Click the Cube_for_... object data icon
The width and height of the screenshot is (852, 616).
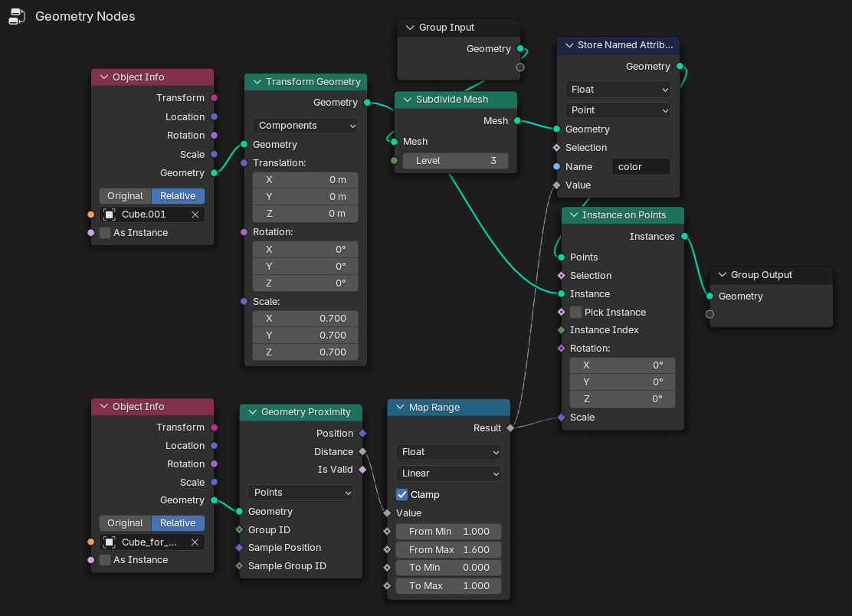coord(110,542)
